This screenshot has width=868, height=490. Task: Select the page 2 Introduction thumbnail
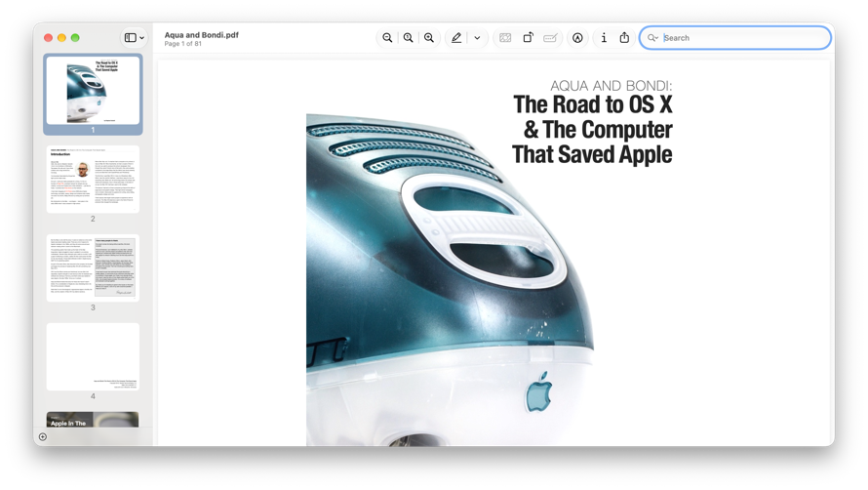(x=93, y=180)
